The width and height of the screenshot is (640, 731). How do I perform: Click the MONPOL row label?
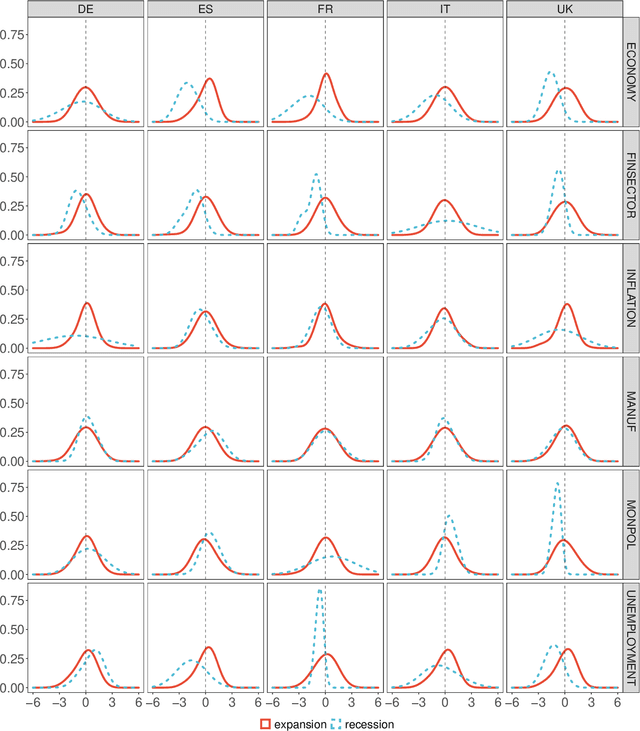pyautogui.click(x=631, y=524)
